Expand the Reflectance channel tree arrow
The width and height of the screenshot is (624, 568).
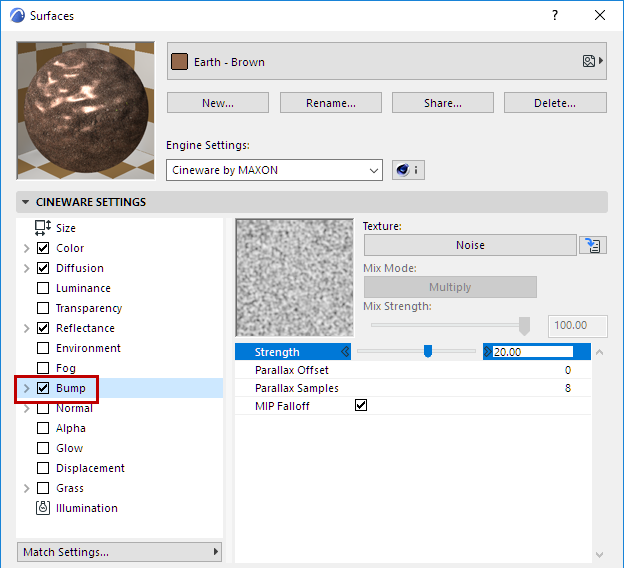coord(26,328)
